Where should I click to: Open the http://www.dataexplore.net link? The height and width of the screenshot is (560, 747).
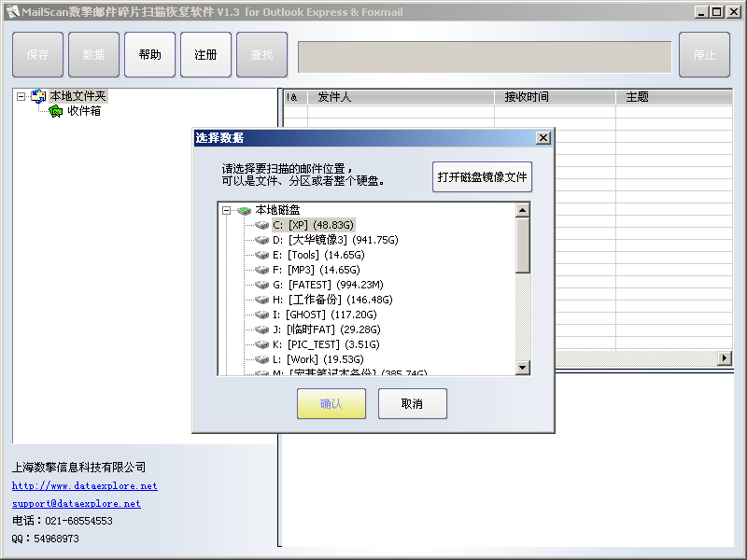[85, 485]
